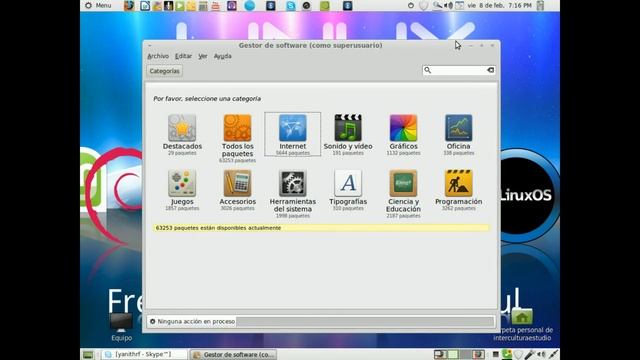Screen dimensions: 640x360
Task: Open Herramientas del sistema category
Action: click(x=293, y=194)
